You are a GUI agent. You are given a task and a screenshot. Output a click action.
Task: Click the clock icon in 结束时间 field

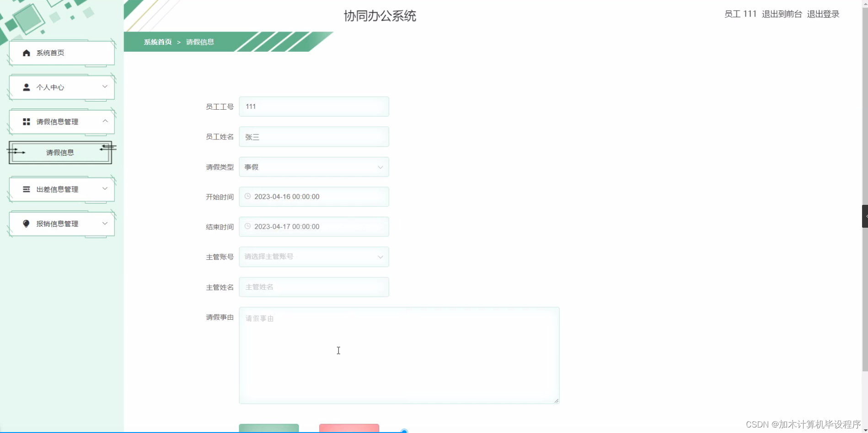click(x=247, y=226)
